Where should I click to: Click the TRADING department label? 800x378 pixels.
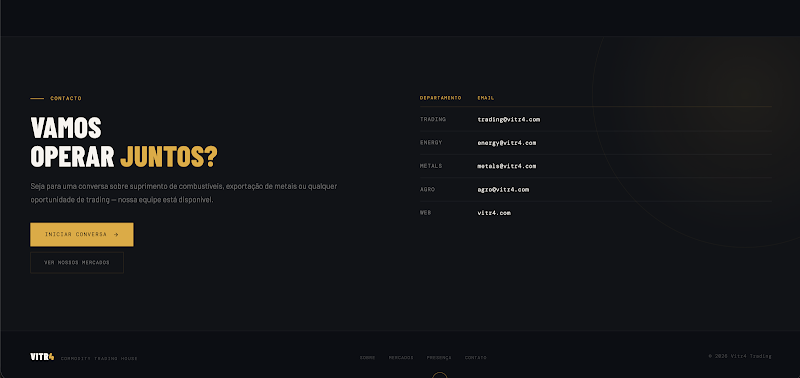tap(433, 119)
